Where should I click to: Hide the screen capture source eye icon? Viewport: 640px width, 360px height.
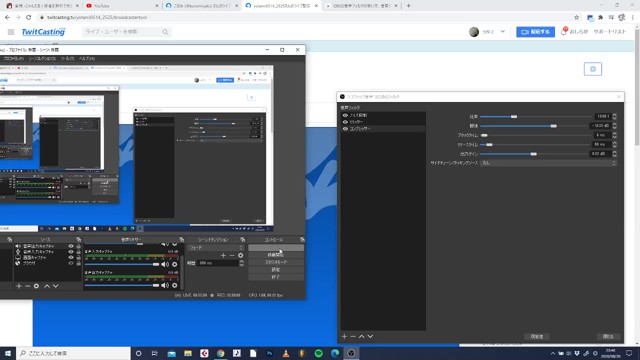[x=71, y=258]
